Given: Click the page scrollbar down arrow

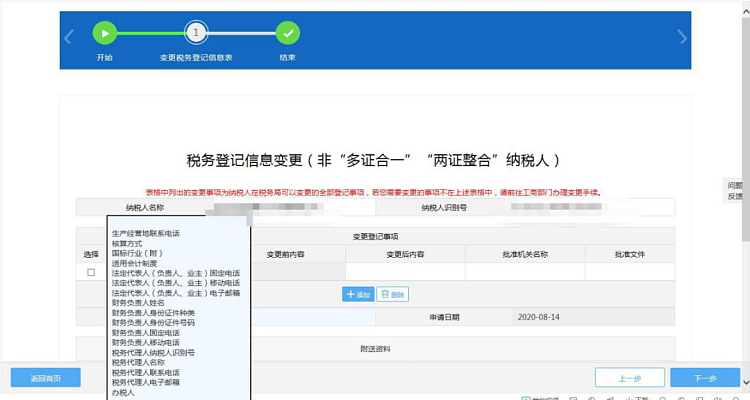Looking at the screenshot, I should point(746,382).
